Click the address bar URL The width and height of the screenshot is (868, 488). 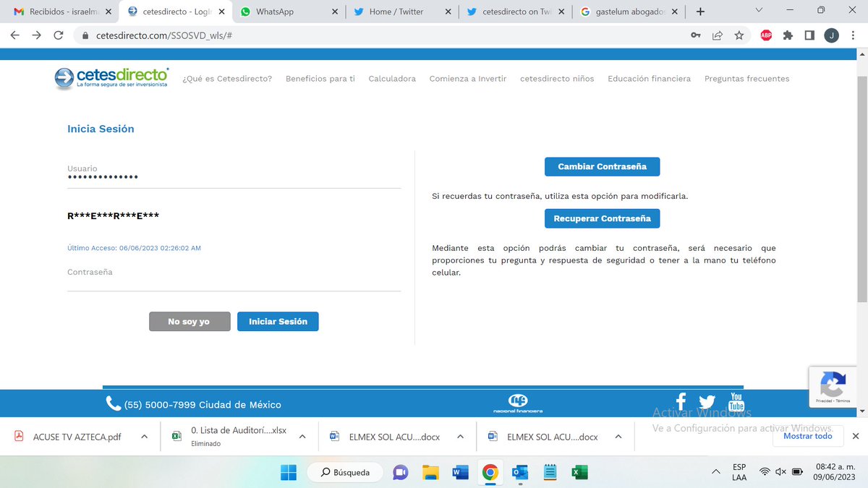pos(163,35)
